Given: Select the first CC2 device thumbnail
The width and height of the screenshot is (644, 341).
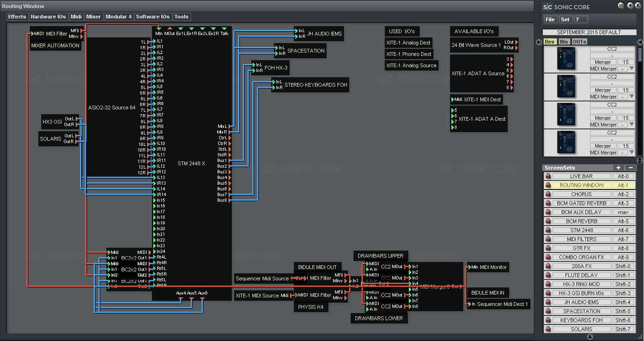Looking at the screenshot, I should [566, 59].
